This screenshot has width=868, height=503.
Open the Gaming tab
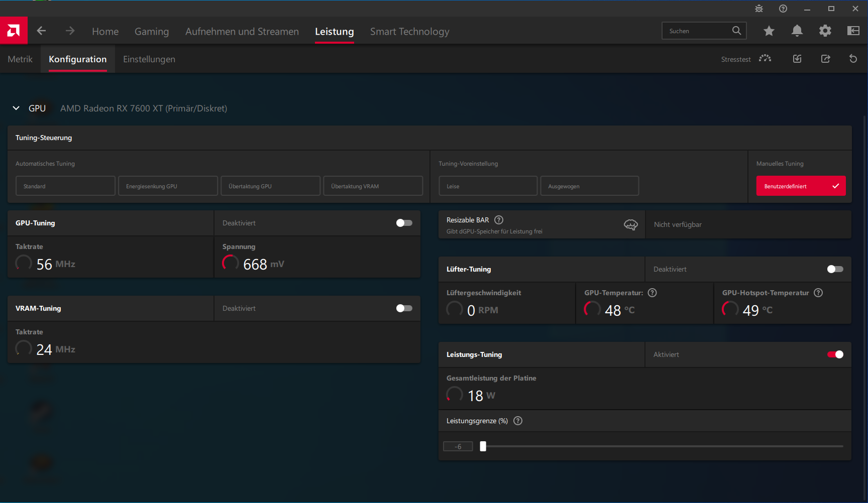point(152,31)
